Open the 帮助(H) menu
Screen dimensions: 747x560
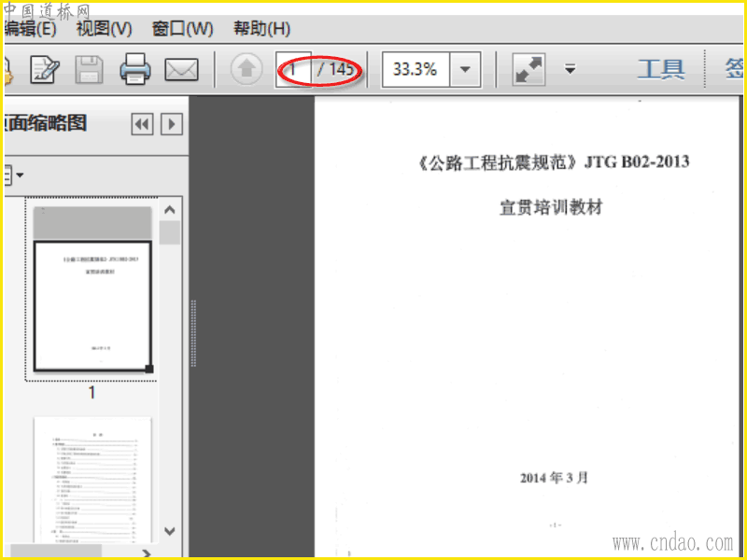261,29
